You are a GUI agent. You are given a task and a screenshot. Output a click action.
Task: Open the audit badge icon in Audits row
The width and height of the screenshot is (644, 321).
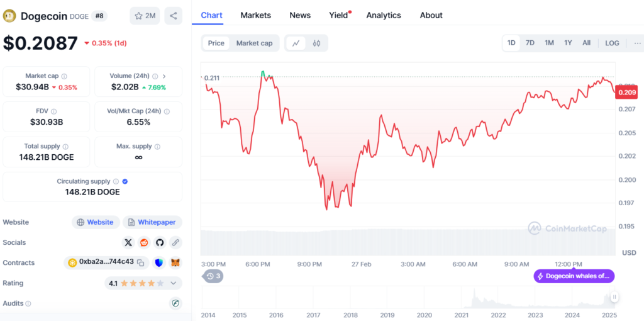(x=175, y=303)
